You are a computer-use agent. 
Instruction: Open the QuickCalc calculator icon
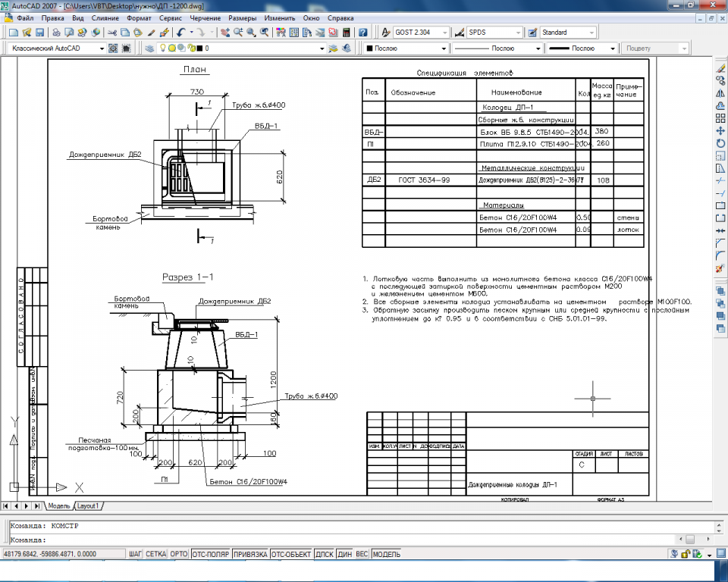click(346, 33)
